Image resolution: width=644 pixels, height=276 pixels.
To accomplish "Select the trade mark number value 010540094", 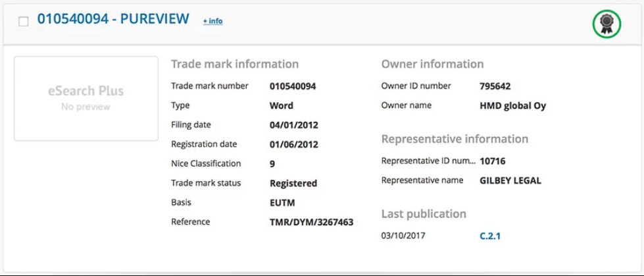I will coord(293,86).
